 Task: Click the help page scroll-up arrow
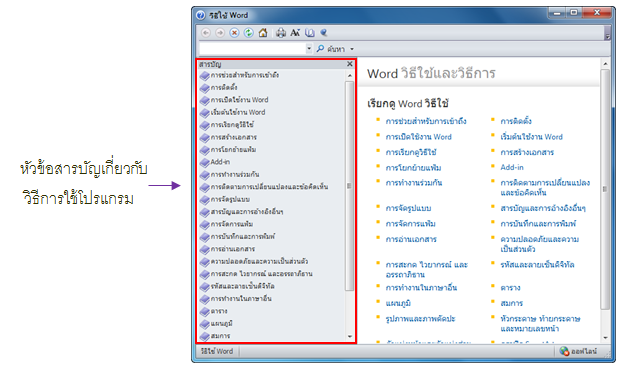pos(605,64)
